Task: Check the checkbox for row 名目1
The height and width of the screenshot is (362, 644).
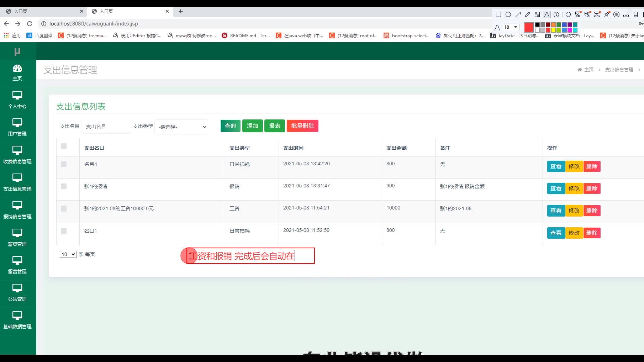Action: [x=64, y=231]
